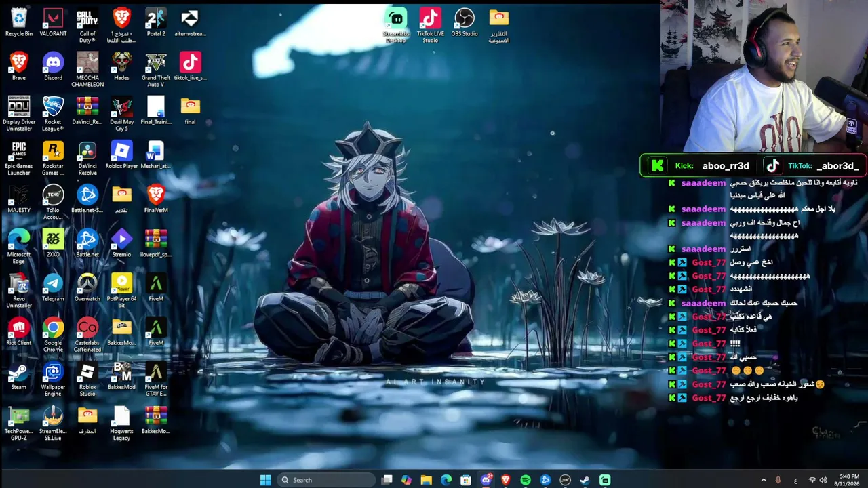Select Display Driver Uninstaller icon
868x488 pixels.
[19, 114]
